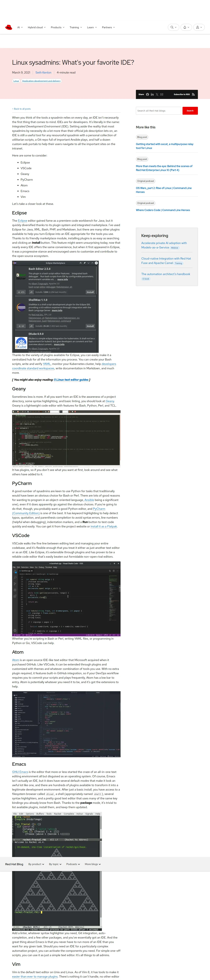Follow the Eclipse link in the article
Viewport: 210px width, 980px height.
22,221
